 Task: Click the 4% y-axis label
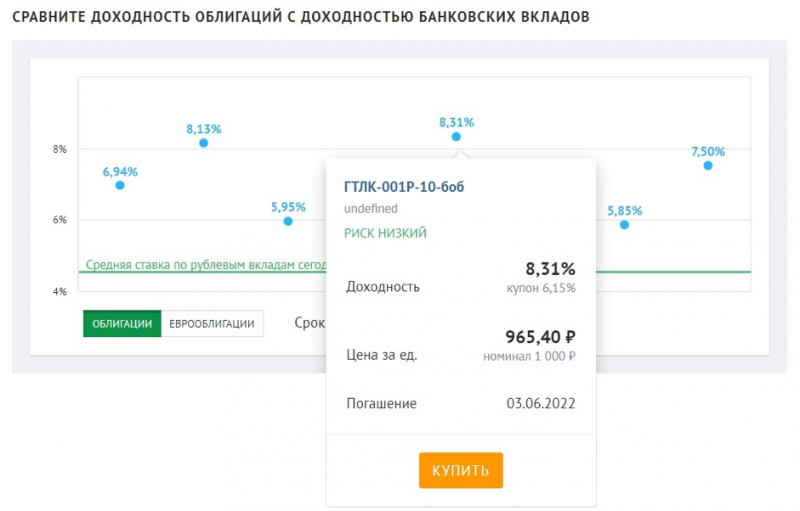tap(60, 292)
